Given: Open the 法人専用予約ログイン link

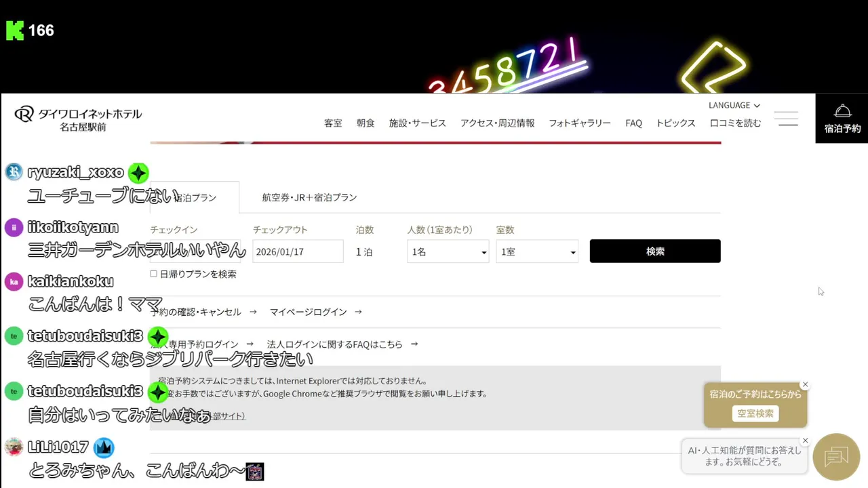Looking at the screenshot, I should point(201,344).
